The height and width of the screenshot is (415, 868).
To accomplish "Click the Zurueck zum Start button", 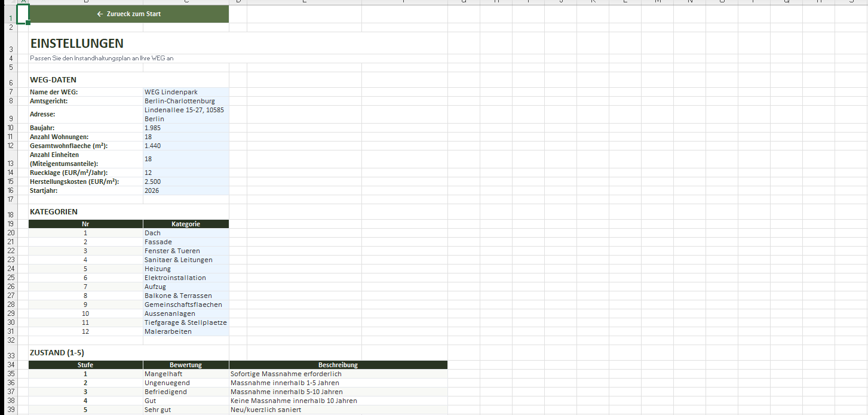I will 128,14.
